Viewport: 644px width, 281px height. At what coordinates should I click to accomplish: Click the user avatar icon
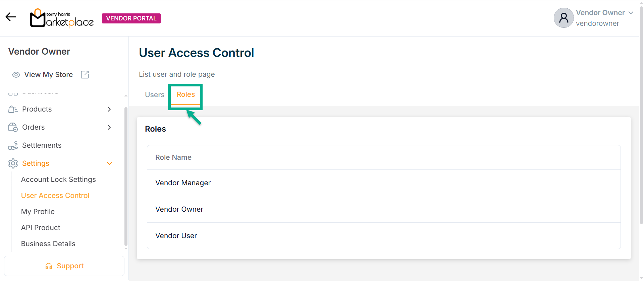(563, 18)
